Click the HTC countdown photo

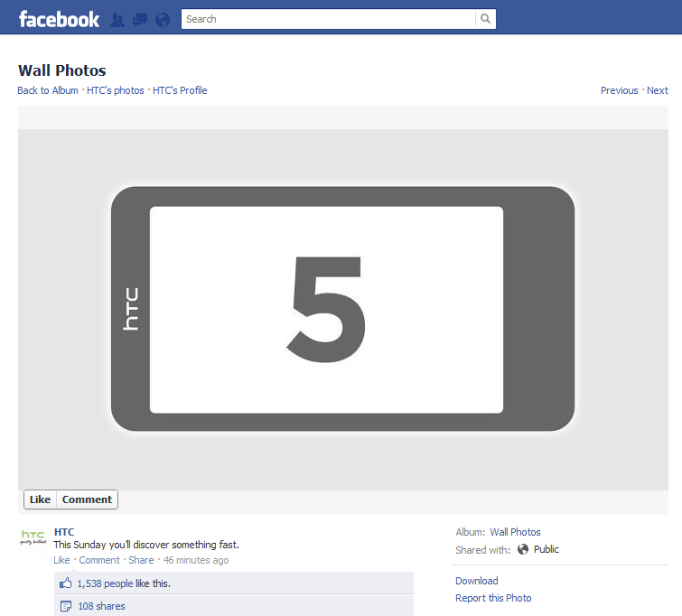point(342,309)
